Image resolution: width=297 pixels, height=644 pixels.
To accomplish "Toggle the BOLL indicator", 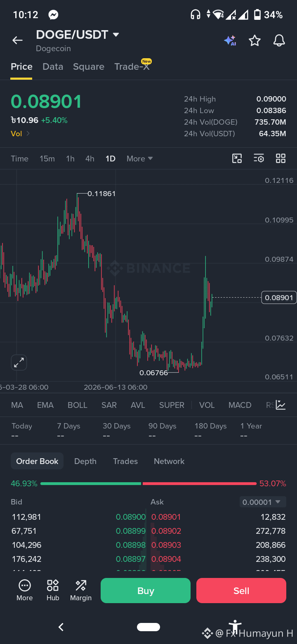I will [x=78, y=405].
